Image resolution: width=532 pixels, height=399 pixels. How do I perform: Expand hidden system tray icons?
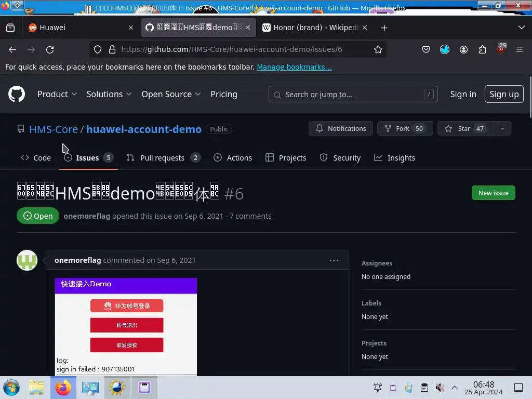pos(455,388)
